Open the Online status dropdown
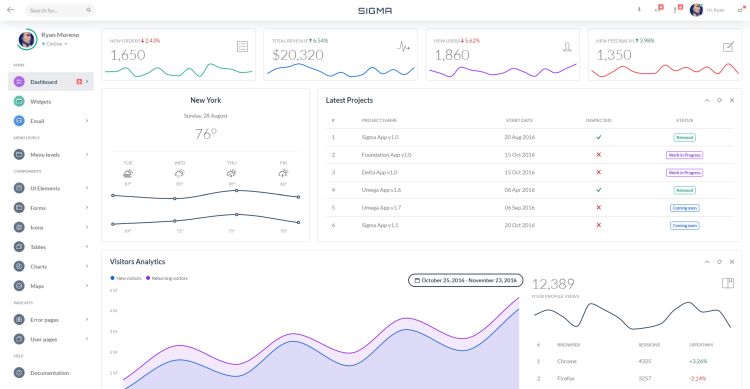This screenshot has height=389, width=750. pos(55,44)
